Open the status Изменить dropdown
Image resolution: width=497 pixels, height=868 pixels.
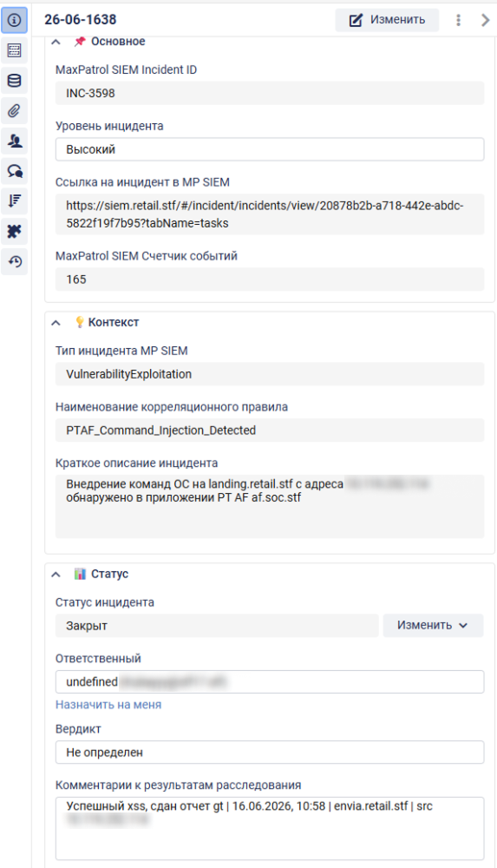[434, 626]
